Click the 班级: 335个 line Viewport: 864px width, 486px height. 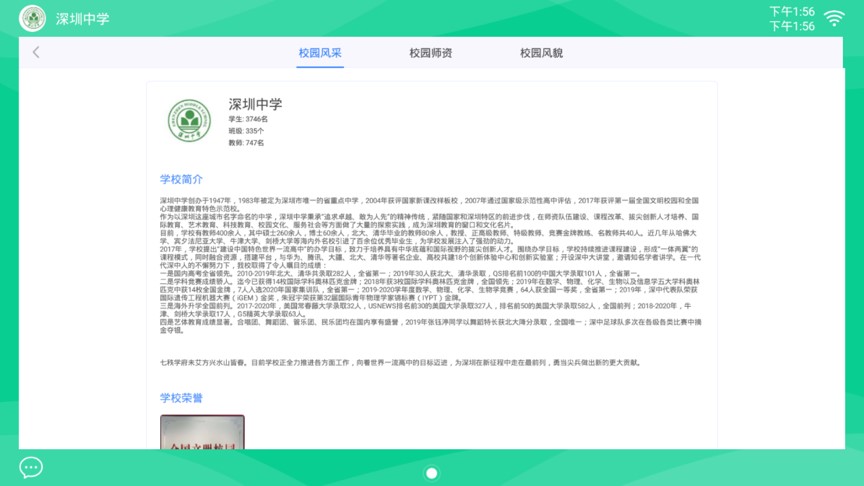(x=246, y=131)
